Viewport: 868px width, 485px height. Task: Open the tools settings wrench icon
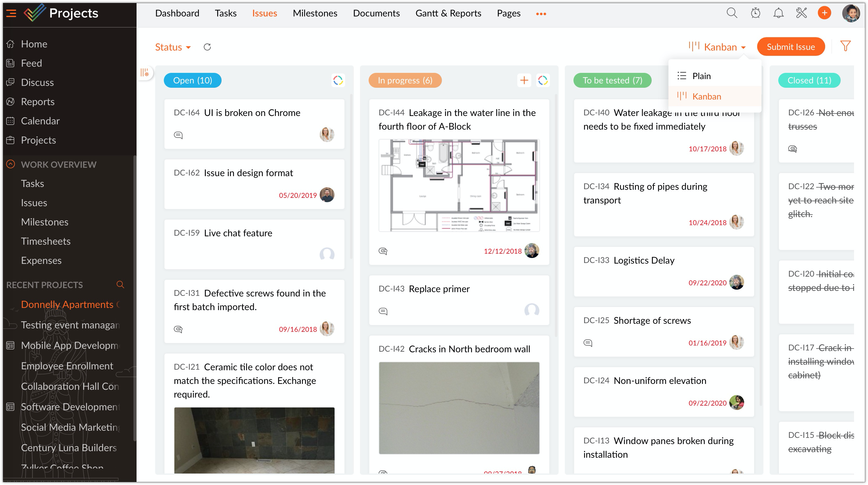[801, 13]
